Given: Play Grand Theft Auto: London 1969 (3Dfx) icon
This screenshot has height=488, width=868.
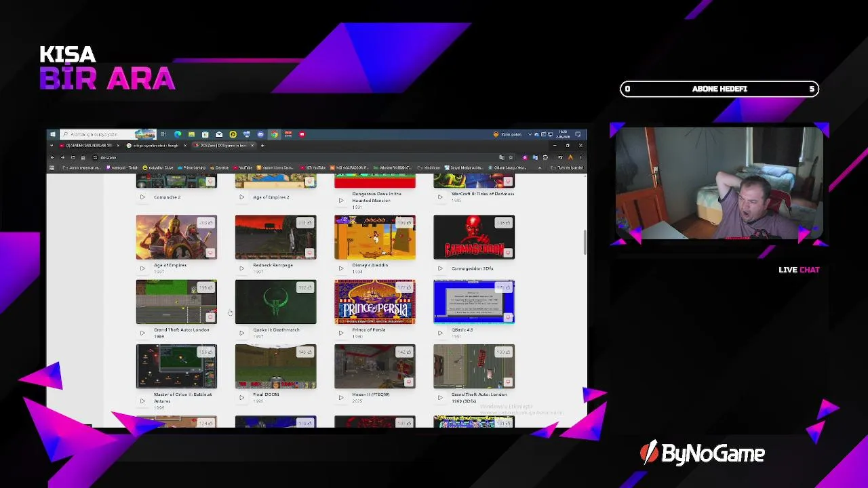Looking at the screenshot, I should [x=440, y=398].
